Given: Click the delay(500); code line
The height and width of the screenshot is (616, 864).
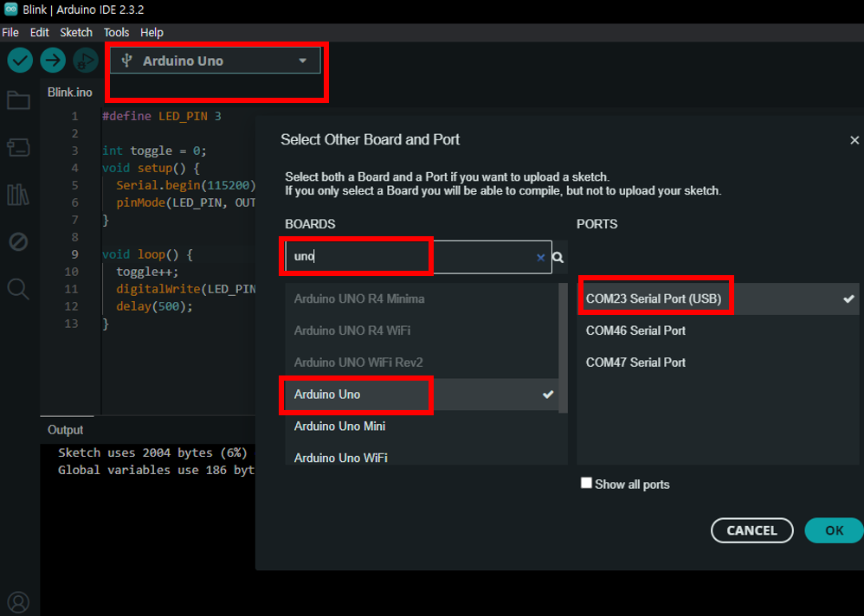Looking at the screenshot, I should tap(155, 306).
